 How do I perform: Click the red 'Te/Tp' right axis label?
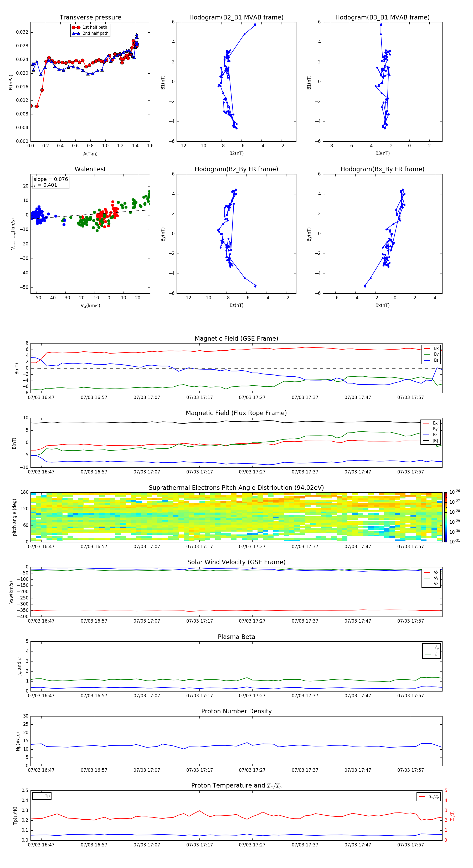(x=452, y=815)
